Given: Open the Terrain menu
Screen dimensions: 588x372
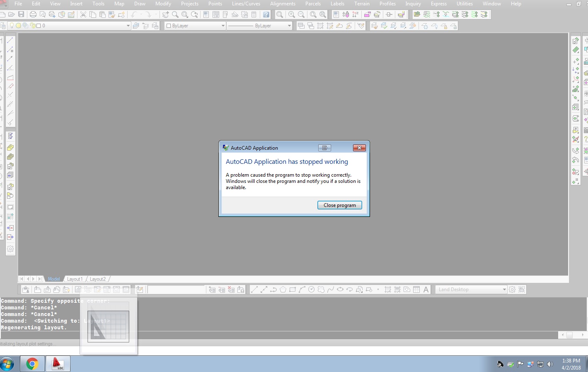Looking at the screenshot, I should pos(362,4).
